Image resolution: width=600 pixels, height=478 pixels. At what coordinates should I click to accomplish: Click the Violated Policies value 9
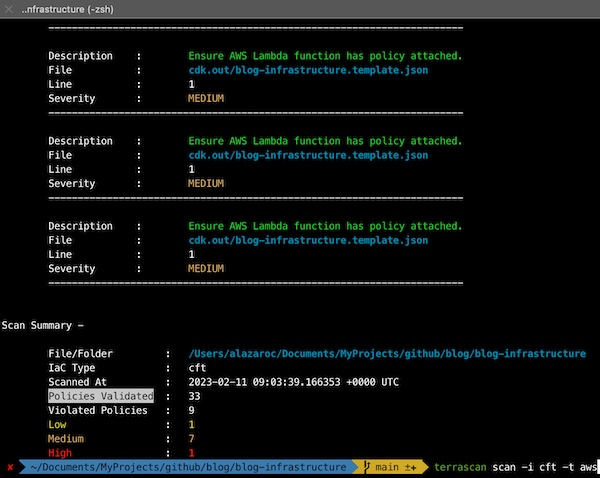191,410
